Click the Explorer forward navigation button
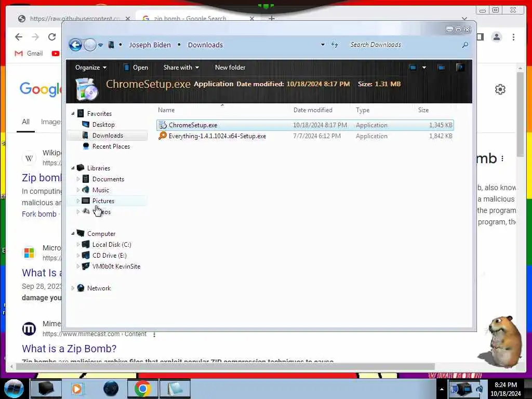The image size is (532, 399). tap(90, 45)
